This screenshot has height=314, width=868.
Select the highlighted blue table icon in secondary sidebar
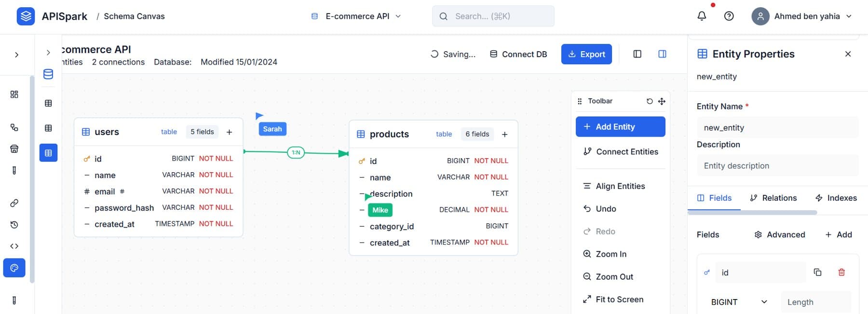[x=48, y=153]
